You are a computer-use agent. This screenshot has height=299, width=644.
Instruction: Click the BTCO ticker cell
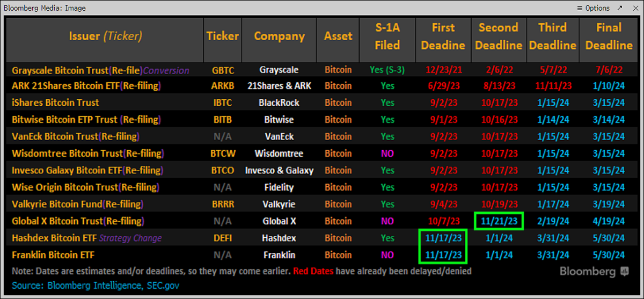coord(223,170)
